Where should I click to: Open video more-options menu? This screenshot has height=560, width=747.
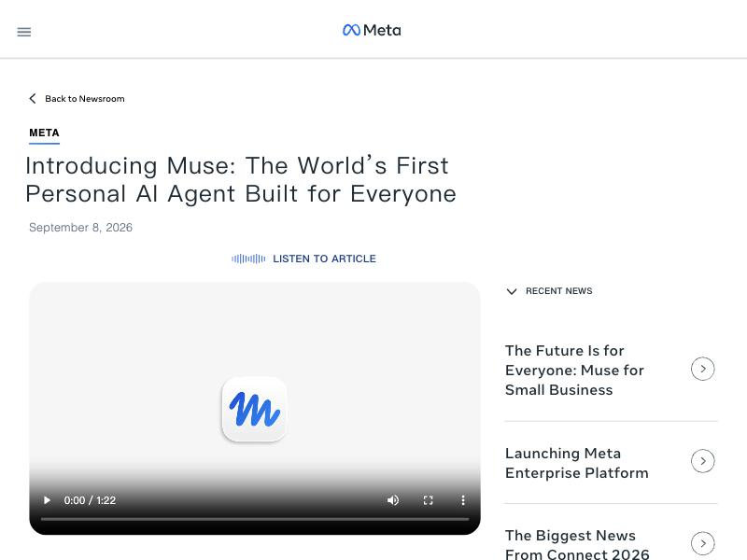point(462,500)
